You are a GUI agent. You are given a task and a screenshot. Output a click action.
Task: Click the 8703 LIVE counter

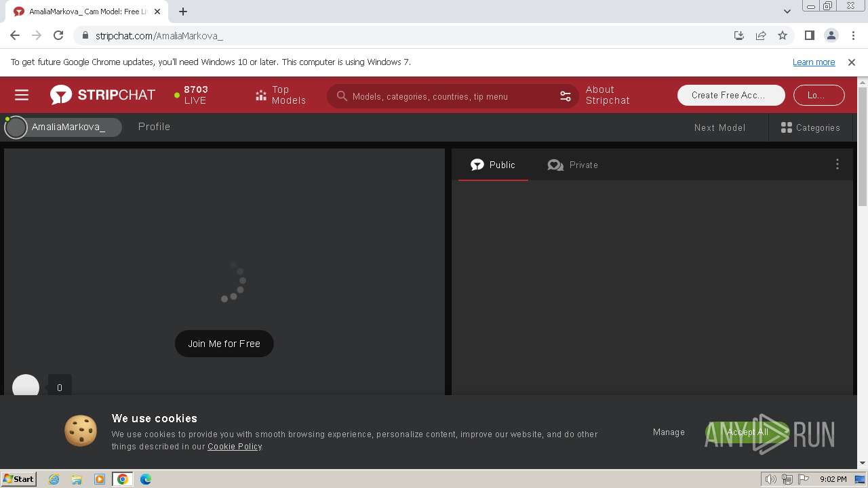point(191,95)
